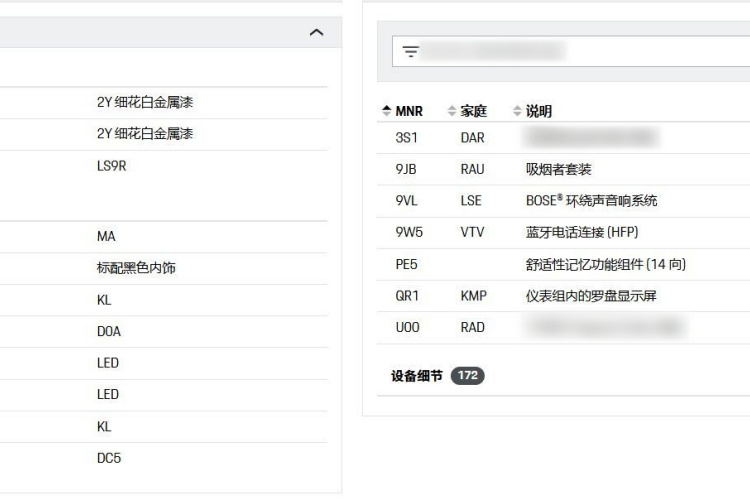The height and width of the screenshot is (500, 750).
Task: Sort table by MNR column
Action: [x=403, y=111]
